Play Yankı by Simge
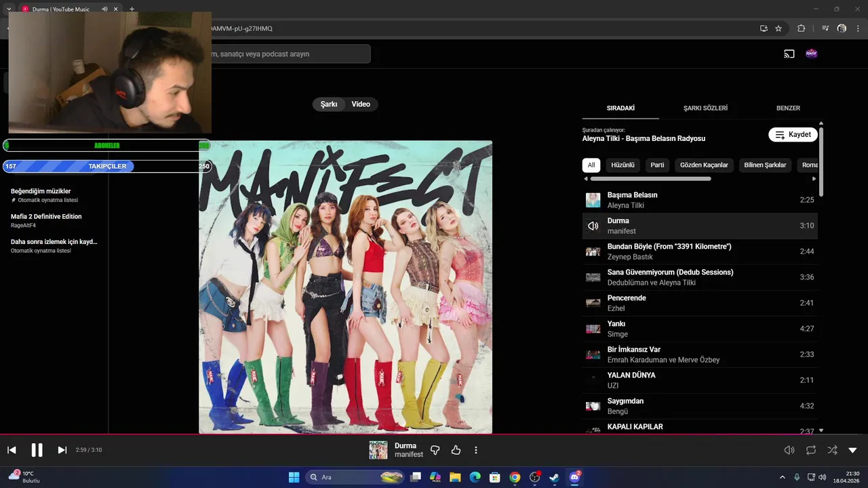 coord(700,329)
